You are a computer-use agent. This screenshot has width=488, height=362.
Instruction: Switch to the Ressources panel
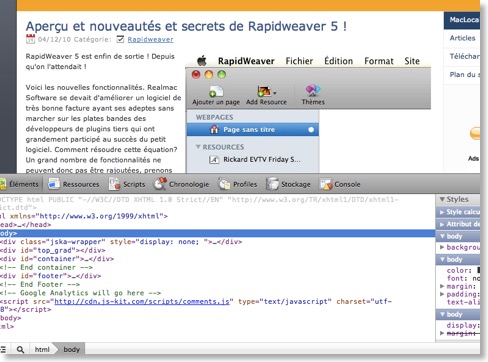(x=73, y=184)
